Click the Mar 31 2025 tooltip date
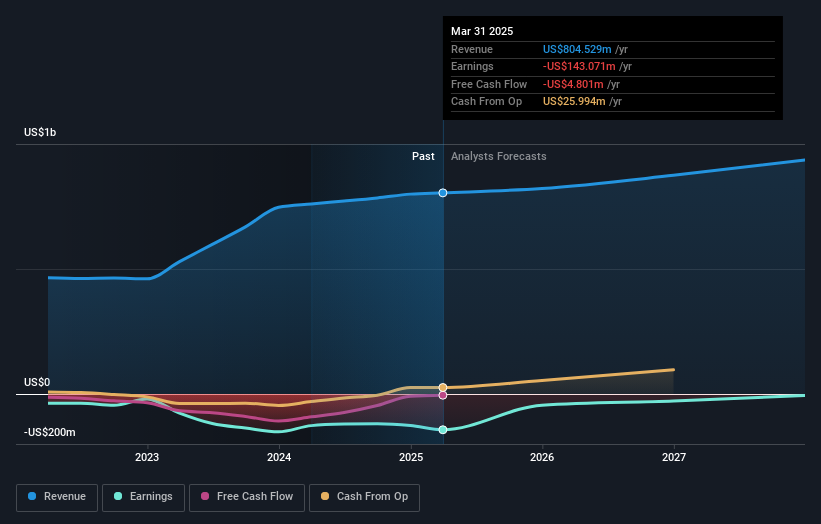Viewport: 821px width, 524px height. coord(482,31)
